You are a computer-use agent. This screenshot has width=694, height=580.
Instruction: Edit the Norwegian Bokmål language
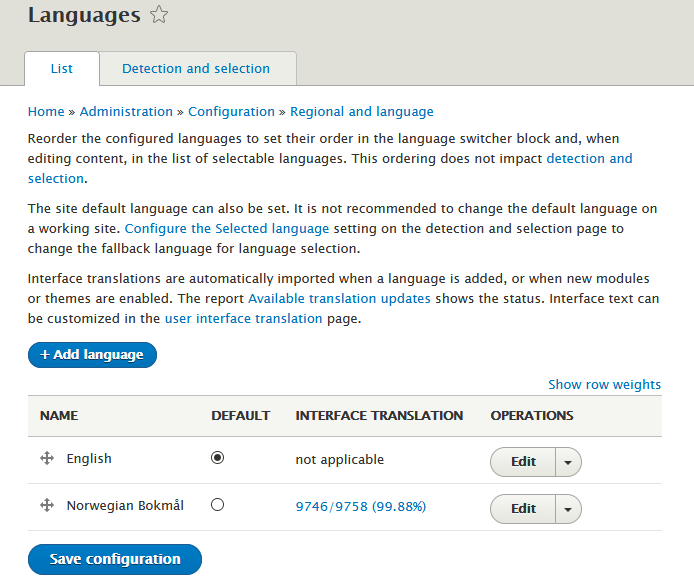click(523, 509)
